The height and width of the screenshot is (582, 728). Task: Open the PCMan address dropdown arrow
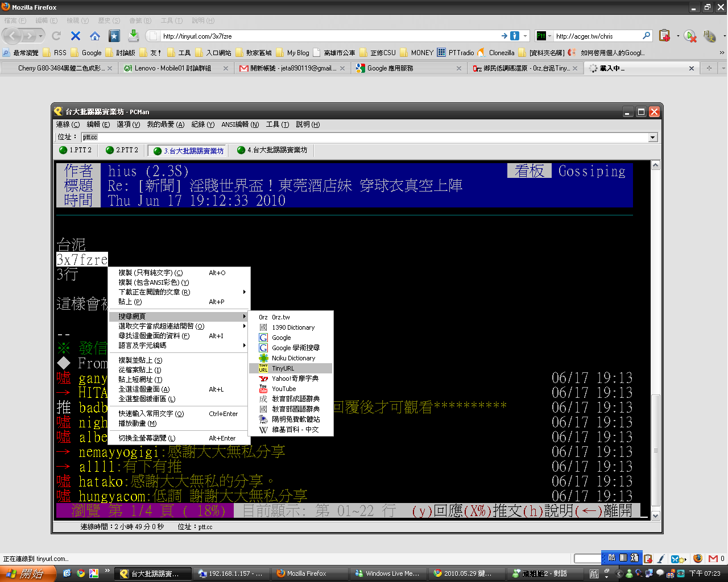(x=653, y=137)
